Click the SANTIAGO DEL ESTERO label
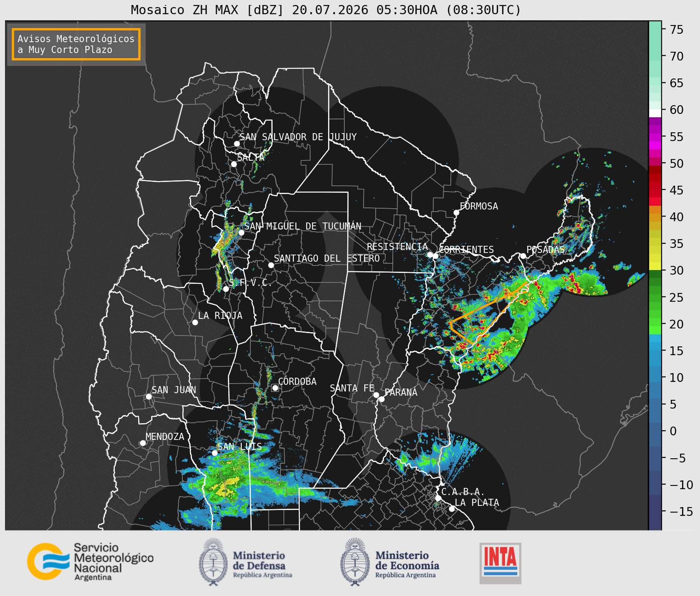This screenshot has height=596, width=700. click(327, 258)
